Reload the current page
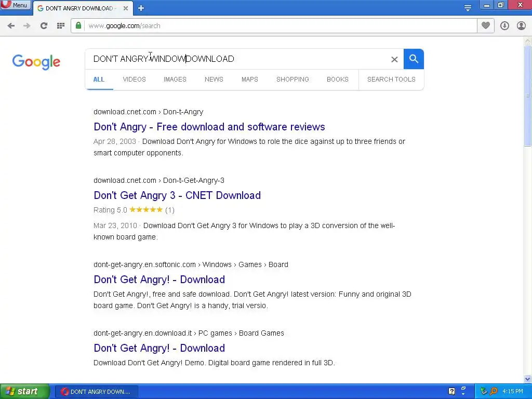The height and width of the screenshot is (399, 532). click(x=44, y=26)
